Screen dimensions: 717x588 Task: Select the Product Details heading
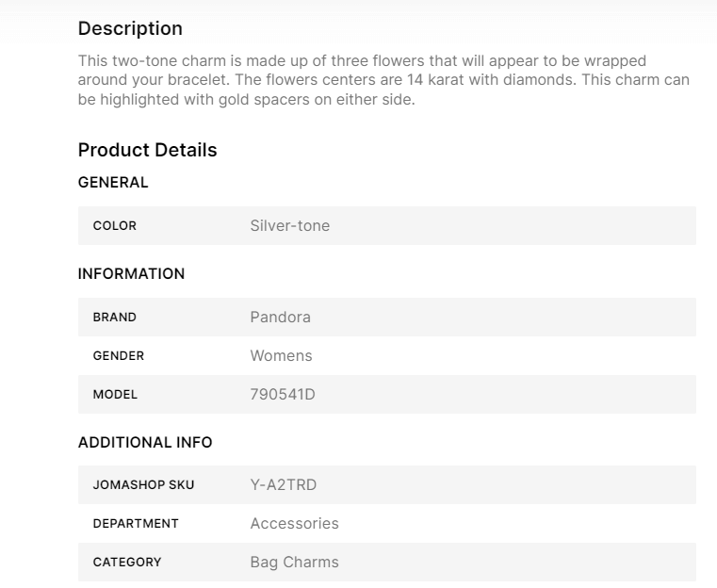[147, 150]
